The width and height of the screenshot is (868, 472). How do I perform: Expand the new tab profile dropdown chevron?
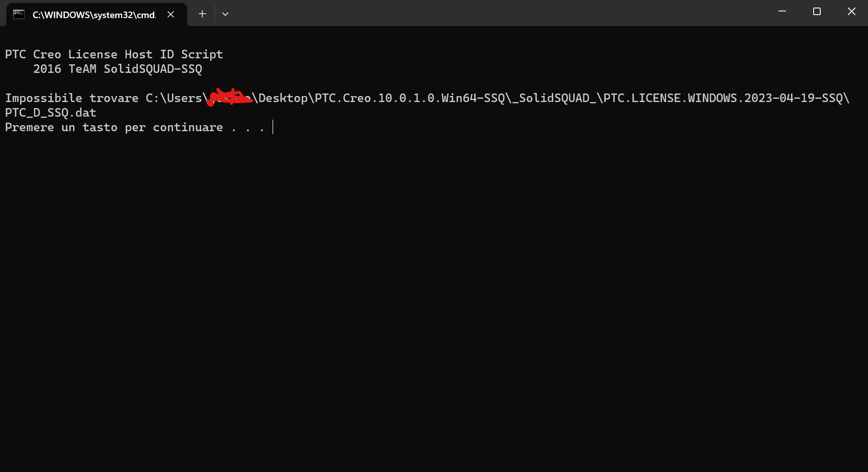click(225, 14)
